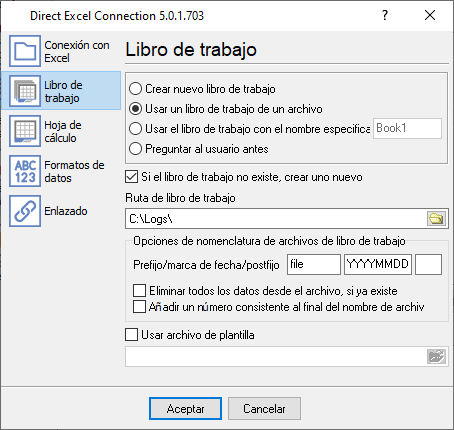Click the help question mark in title bar
454x430 pixels.
385,15
